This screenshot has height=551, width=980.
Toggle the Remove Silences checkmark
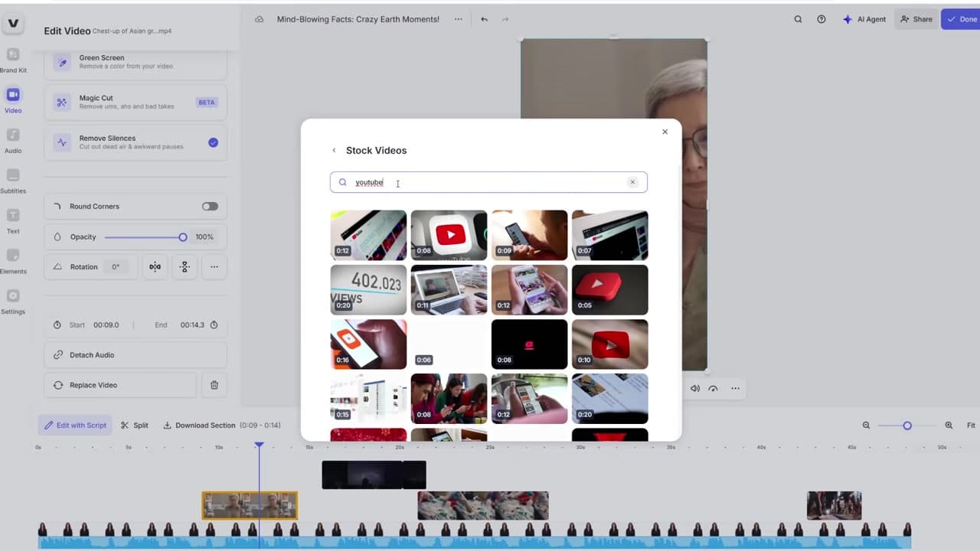pyautogui.click(x=213, y=142)
